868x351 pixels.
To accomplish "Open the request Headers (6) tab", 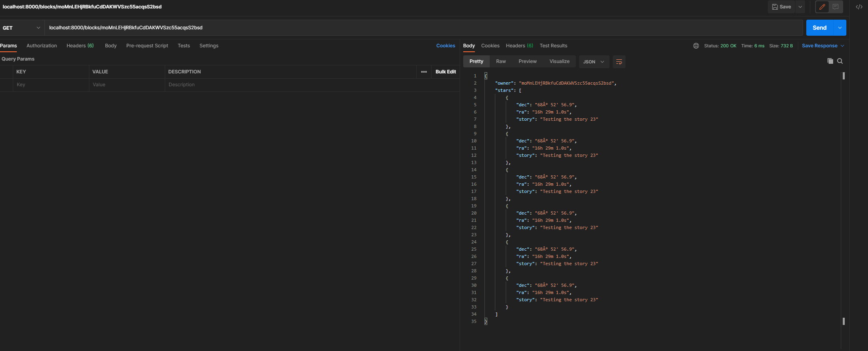I will 80,46.
